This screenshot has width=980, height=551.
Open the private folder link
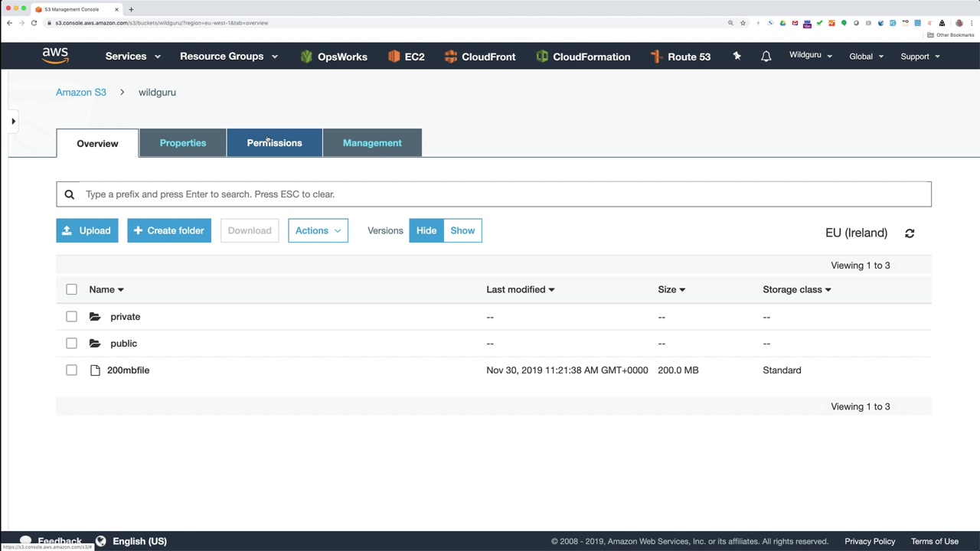pyautogui.click(x=125, y=317)
